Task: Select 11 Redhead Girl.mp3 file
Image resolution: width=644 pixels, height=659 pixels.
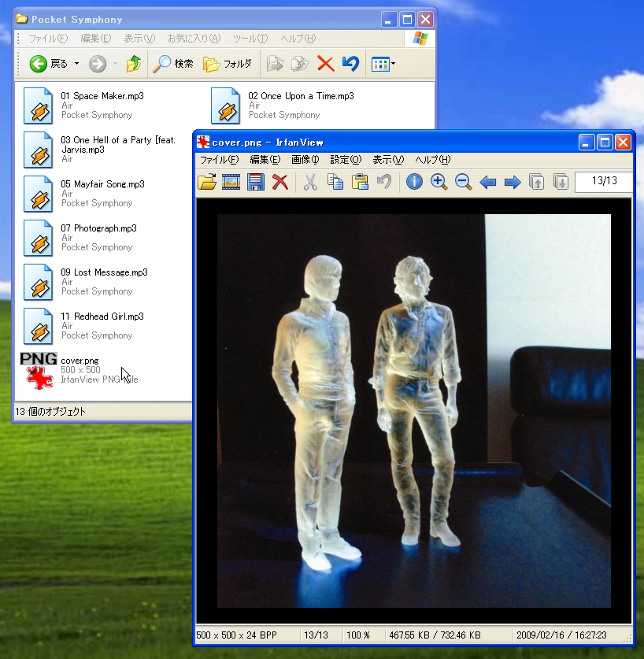Action: 83,326
